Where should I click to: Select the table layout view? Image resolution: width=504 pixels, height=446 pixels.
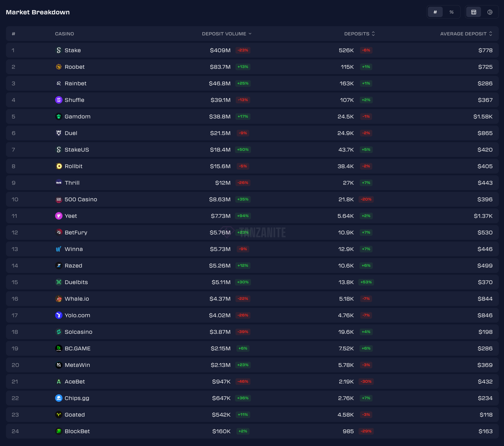coord(474,12)
